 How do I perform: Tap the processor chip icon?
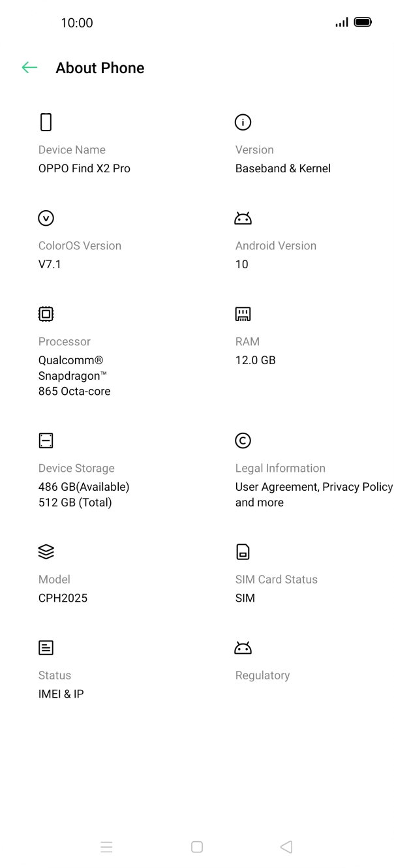coord(46,314)
